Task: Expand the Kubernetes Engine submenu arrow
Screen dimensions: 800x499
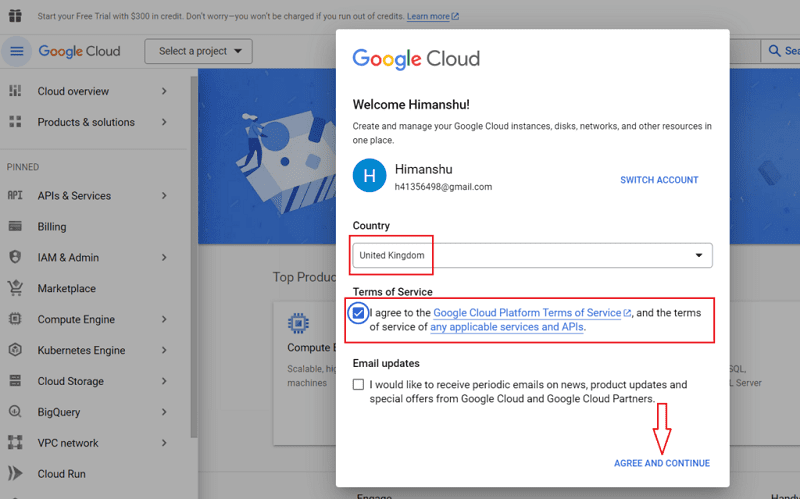Action: (164, 350)
